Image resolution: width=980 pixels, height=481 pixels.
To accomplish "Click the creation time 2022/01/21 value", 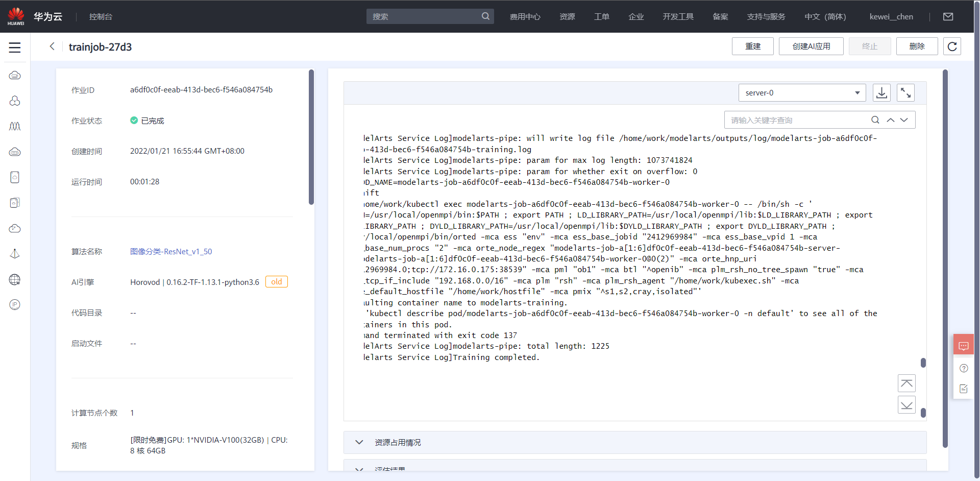I will point(187,151).
